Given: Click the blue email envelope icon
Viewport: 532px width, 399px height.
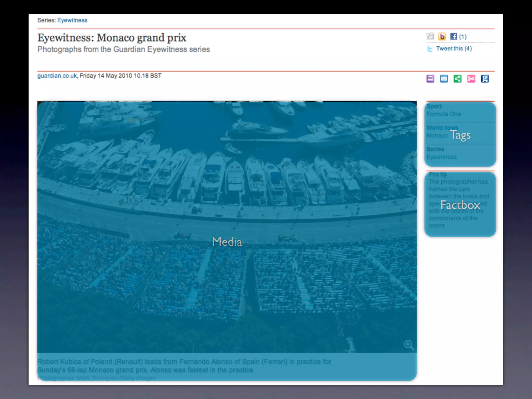Looking at the screenshot, I should (444, 79).
